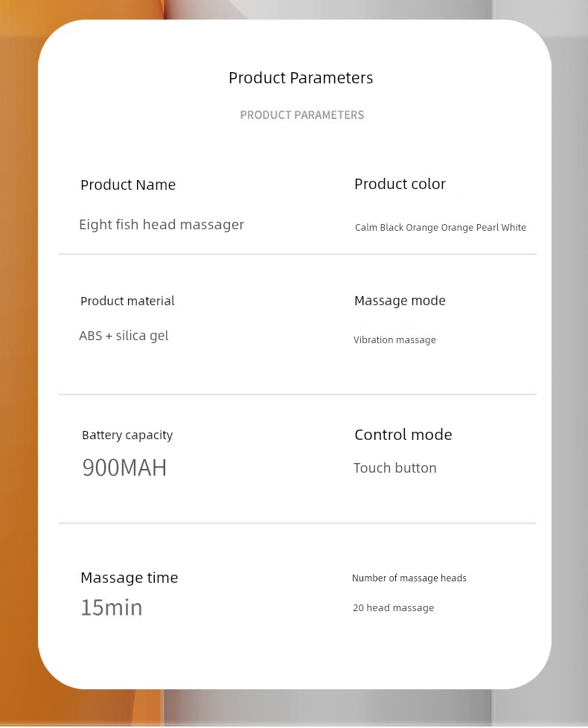
Task: Click the uppercase "PRODUCT PARAMETERS" subtitle
Action: pyautogui.click(x=302, y=115)
